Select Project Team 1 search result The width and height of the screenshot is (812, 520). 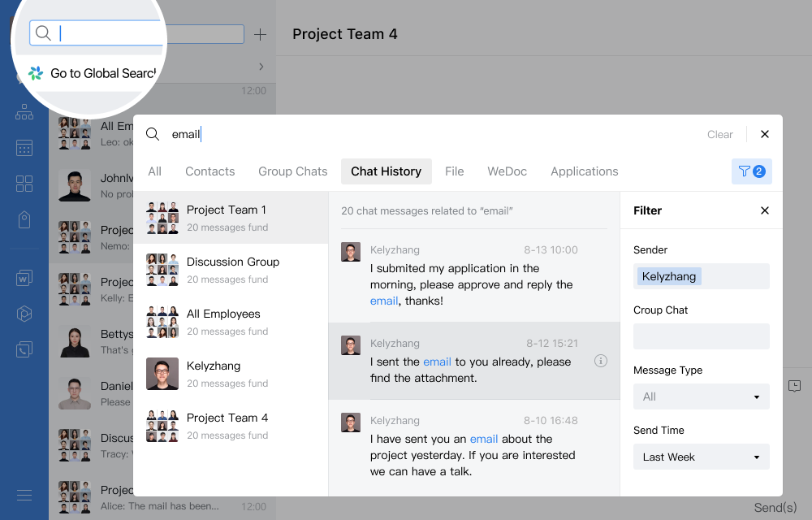(231, 218)
